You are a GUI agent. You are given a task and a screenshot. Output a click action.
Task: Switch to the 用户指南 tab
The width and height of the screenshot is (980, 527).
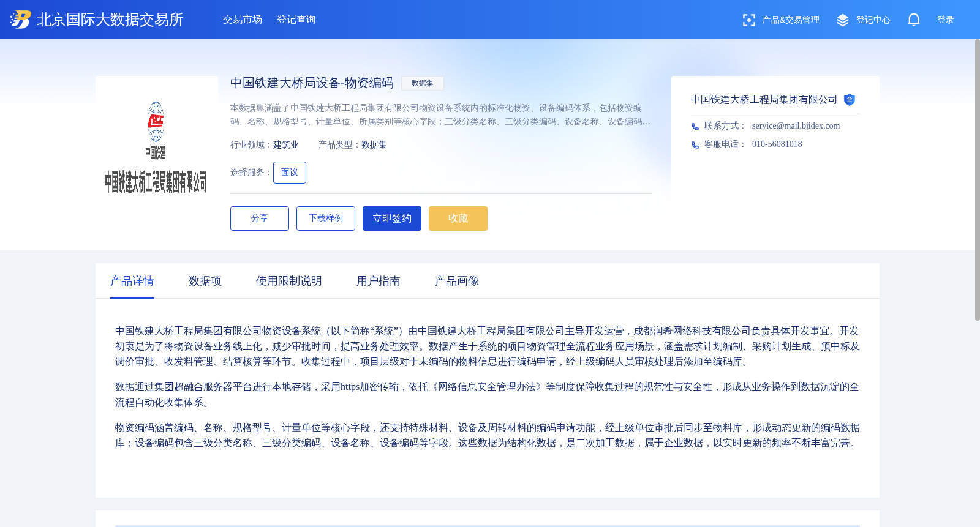click(x=379, y=281)
